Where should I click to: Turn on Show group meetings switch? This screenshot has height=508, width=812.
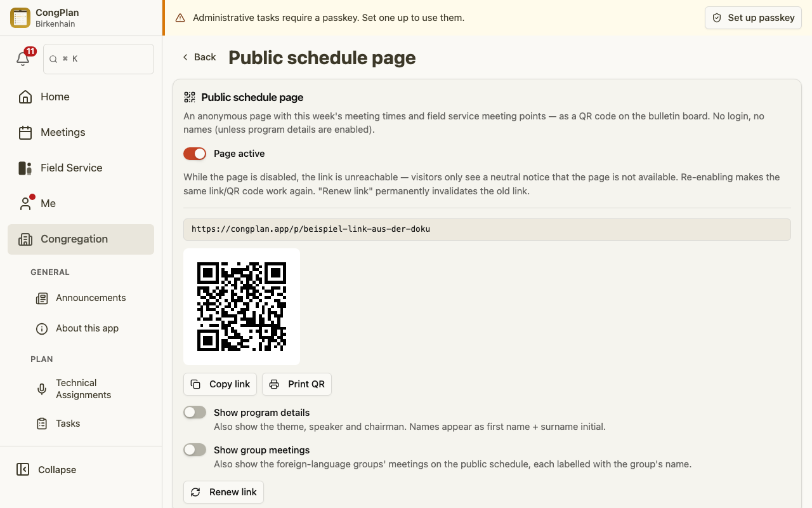(x=195, y=450)
